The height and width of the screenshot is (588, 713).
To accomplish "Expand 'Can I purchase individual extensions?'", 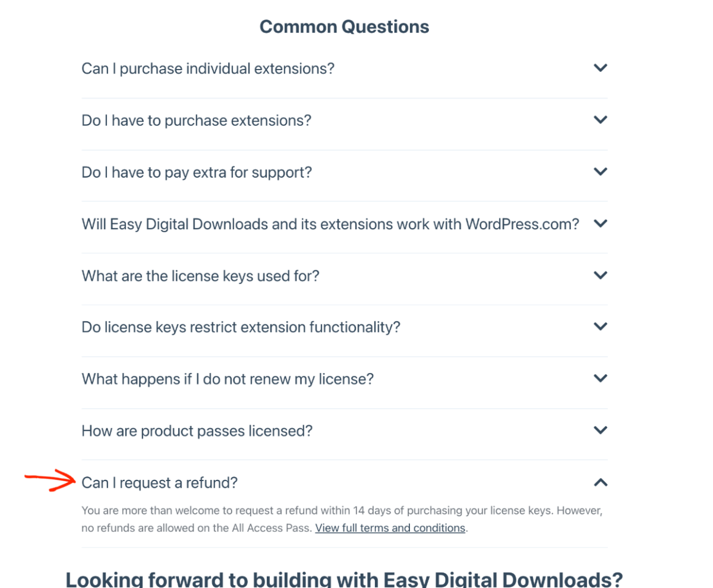I will 208,68.
